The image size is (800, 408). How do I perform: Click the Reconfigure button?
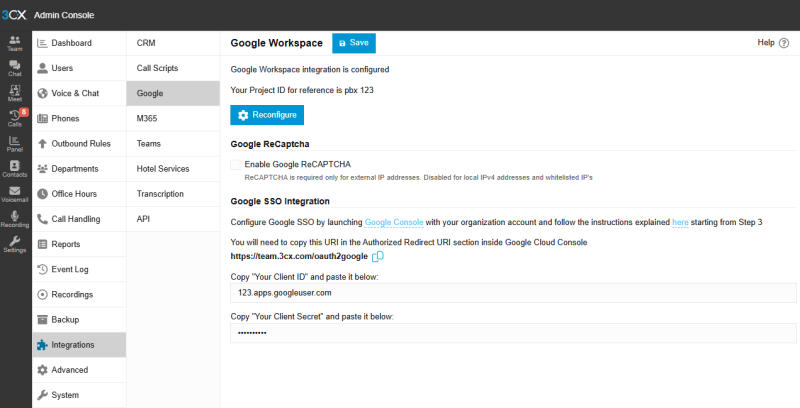pos(267,115)
